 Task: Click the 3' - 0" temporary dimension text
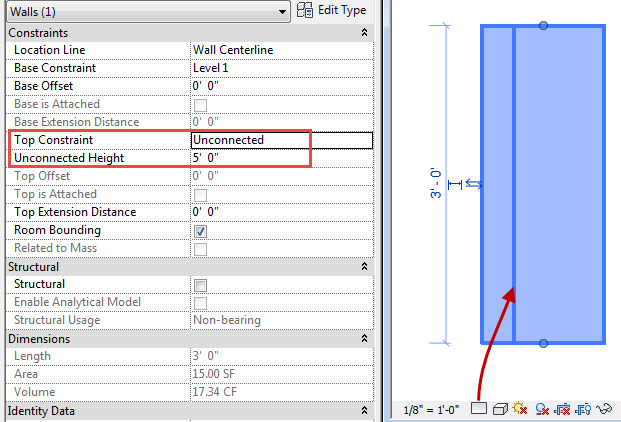click(x=436, y=183)
